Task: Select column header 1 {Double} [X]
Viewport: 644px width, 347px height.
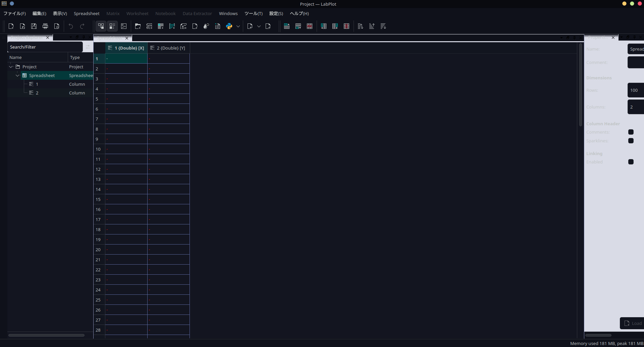Action: click(x=126, y=48)
